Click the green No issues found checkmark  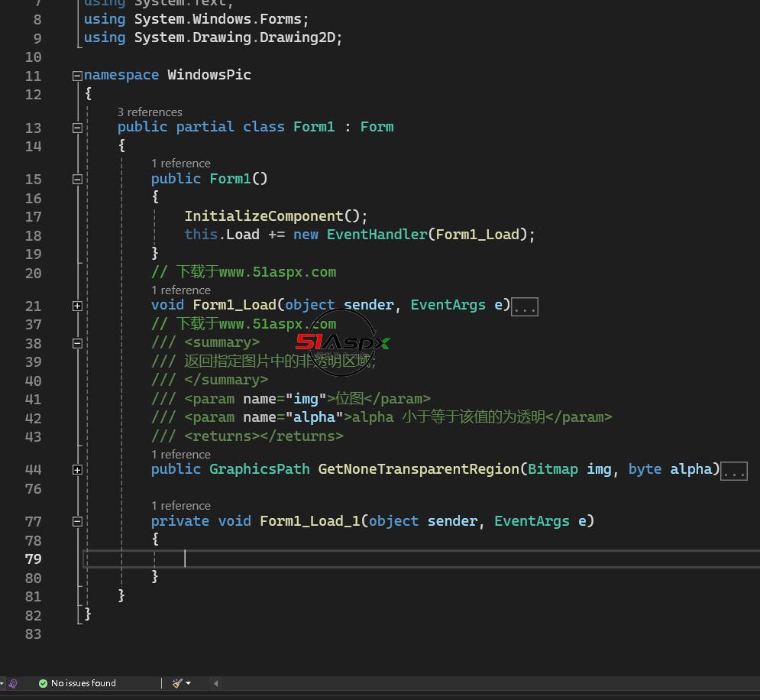tap(43, 683)
